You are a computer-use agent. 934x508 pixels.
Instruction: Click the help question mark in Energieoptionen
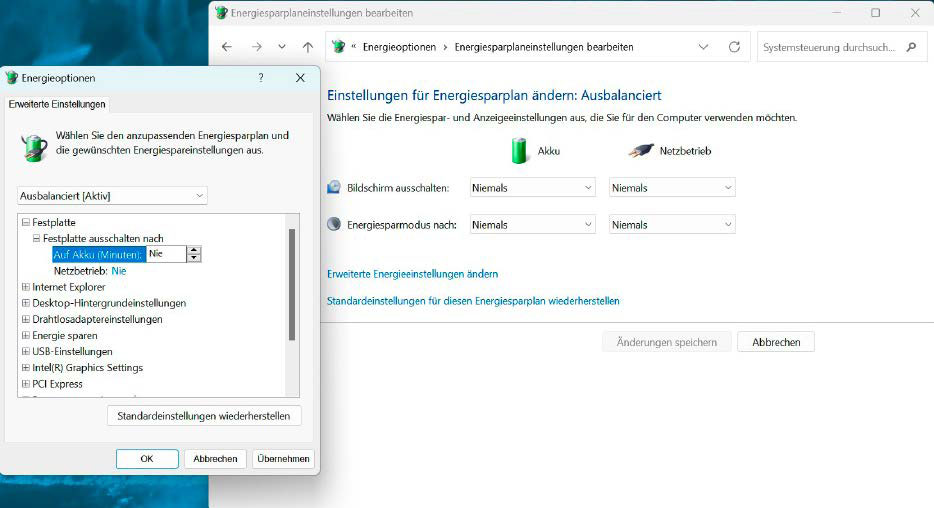tap(261, 78)
